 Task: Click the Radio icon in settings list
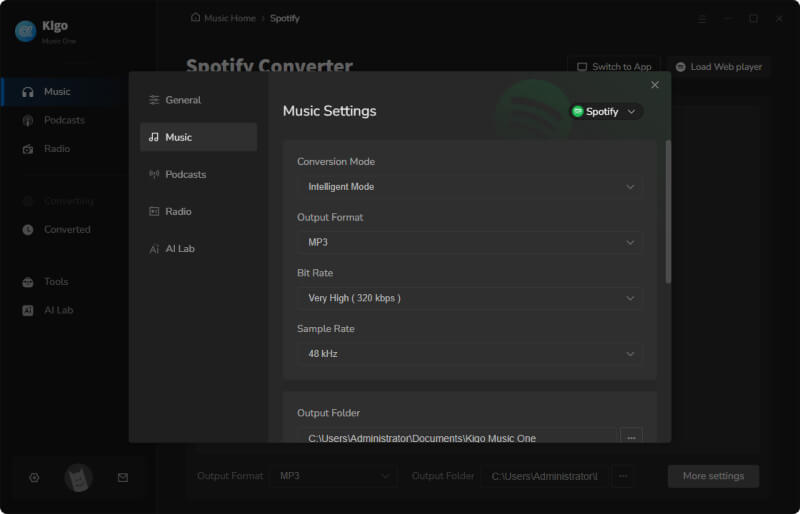point(154,211)
